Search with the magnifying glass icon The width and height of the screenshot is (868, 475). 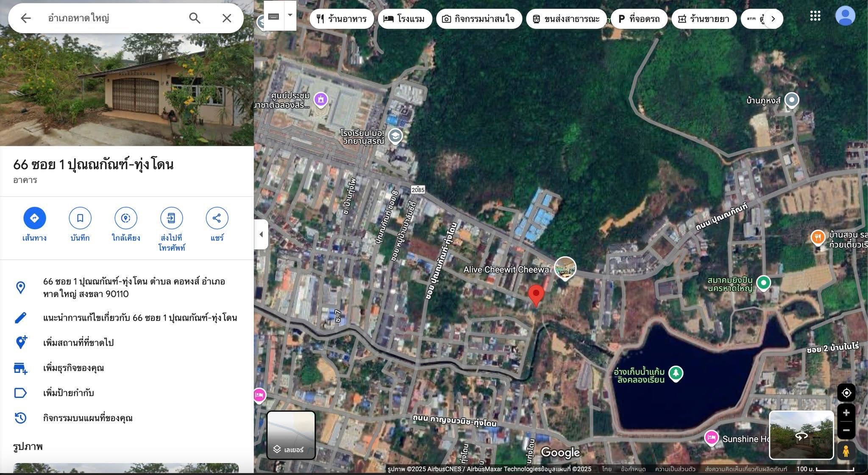(x=195, y=18)
